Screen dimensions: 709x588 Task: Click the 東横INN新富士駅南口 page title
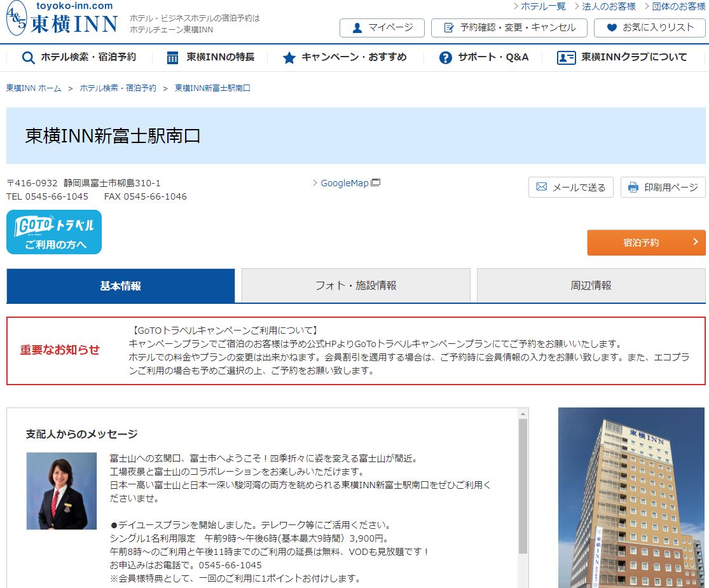tap(113, 136)
